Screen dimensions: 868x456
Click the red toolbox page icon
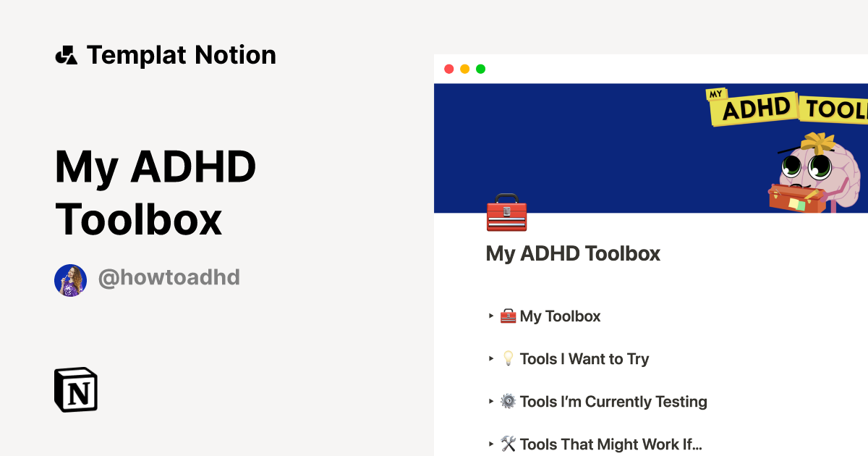pos(506,214)
